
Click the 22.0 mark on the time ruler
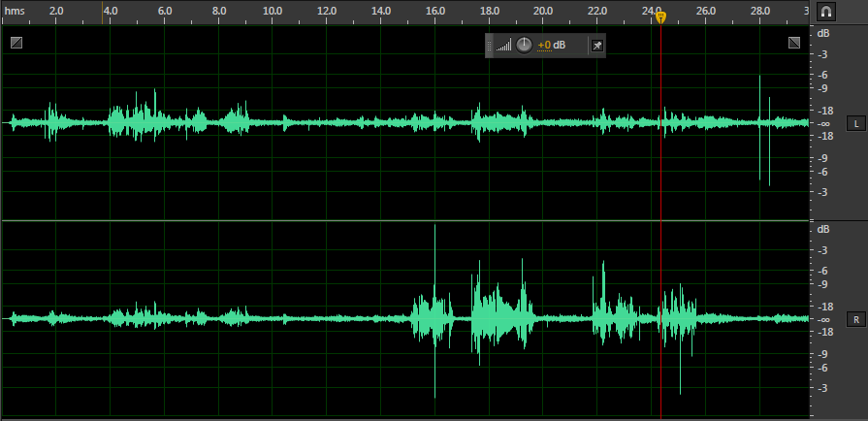point(597,11)
